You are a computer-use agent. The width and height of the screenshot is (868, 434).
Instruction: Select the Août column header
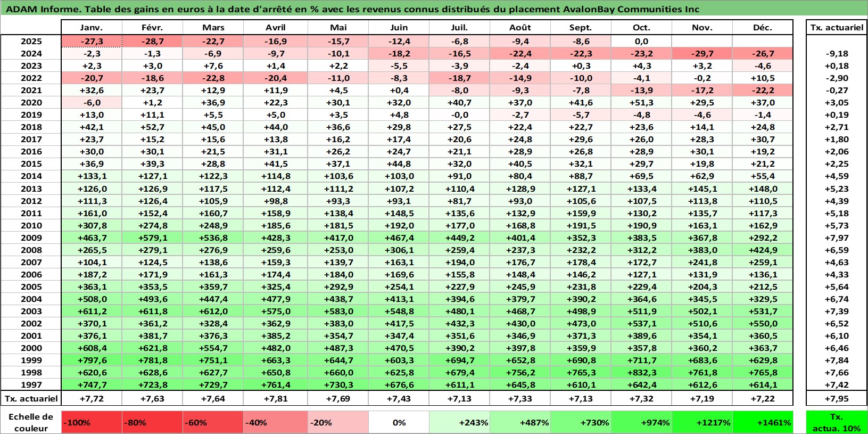click(520, 28)
